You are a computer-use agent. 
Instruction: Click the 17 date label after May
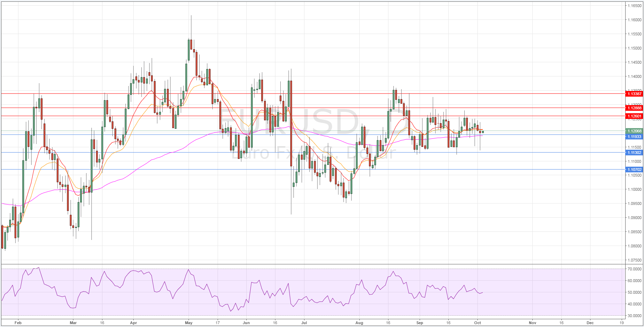(218, 323)
